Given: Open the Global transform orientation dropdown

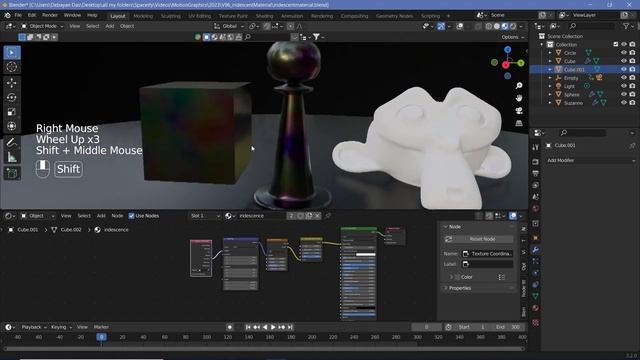Looking at the screenshot, I should click(229, 26).
